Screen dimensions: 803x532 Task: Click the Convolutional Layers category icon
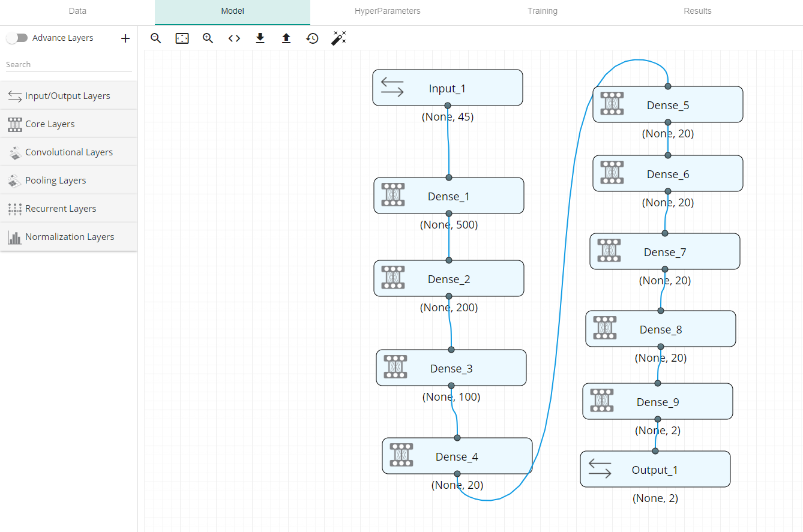(15, 152)
